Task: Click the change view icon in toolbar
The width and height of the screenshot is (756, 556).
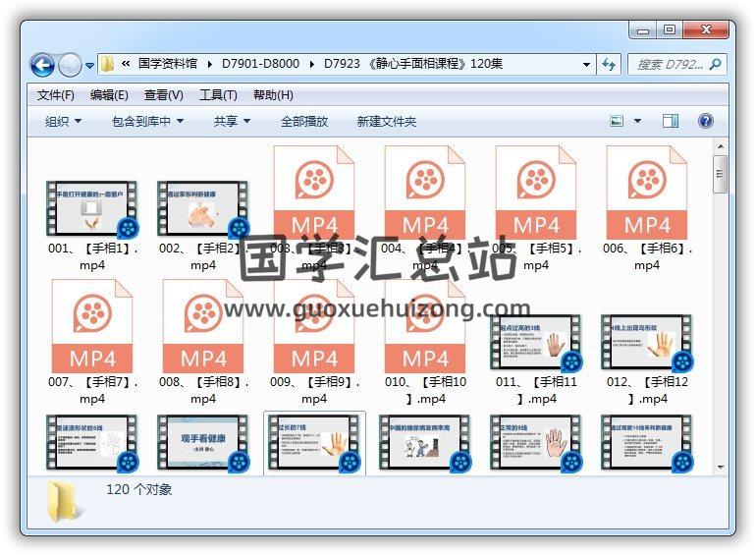Action: [618, 121]
